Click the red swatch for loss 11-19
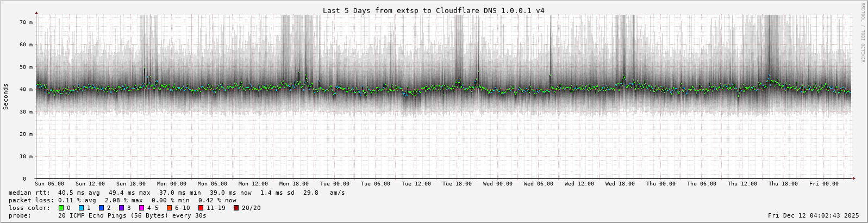Viewport: 868px width, 223px height. 201,208
